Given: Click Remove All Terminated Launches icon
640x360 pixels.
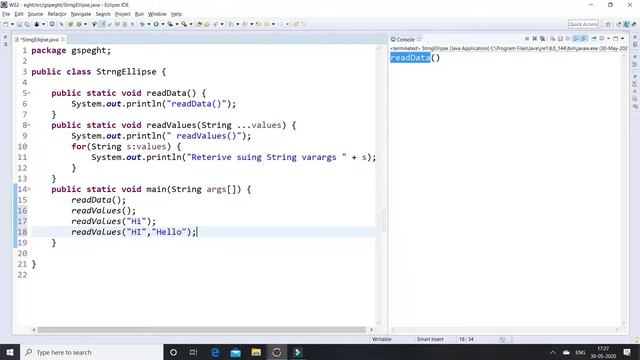Looking at the screenshot, I should [x=542, y=38].
